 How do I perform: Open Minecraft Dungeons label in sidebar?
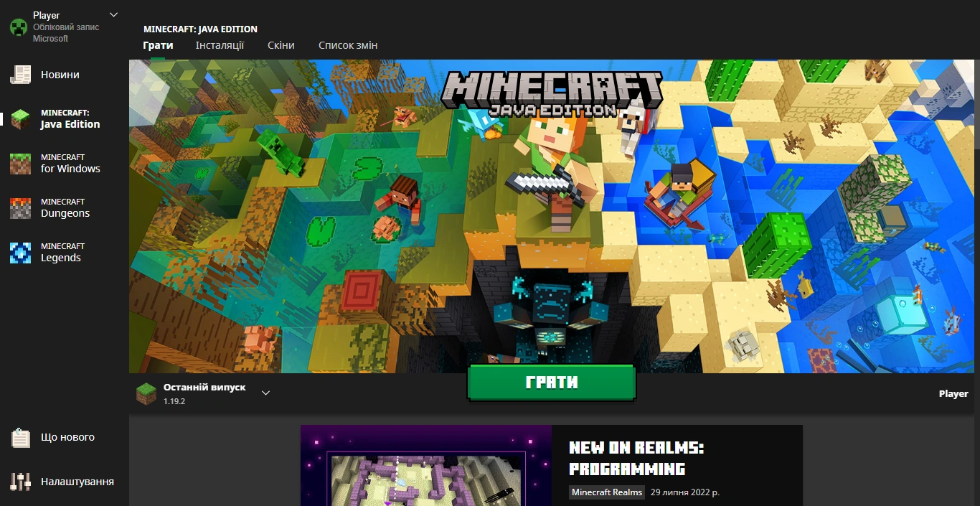(x=65, y=208)
